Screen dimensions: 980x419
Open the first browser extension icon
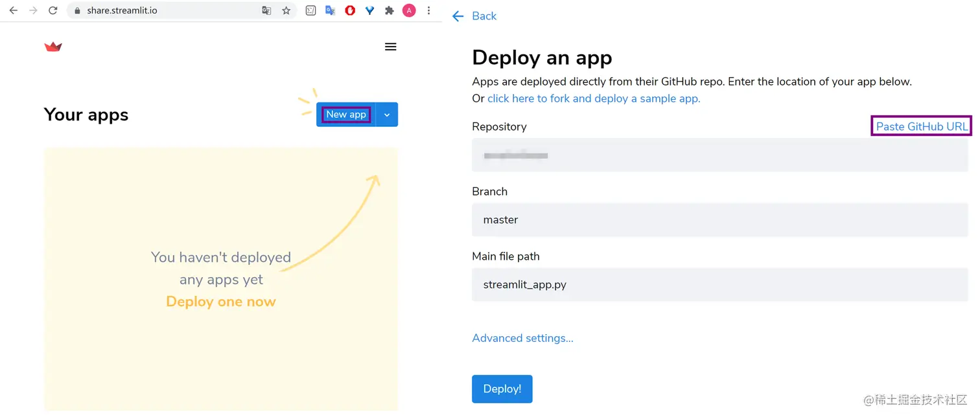311,10
